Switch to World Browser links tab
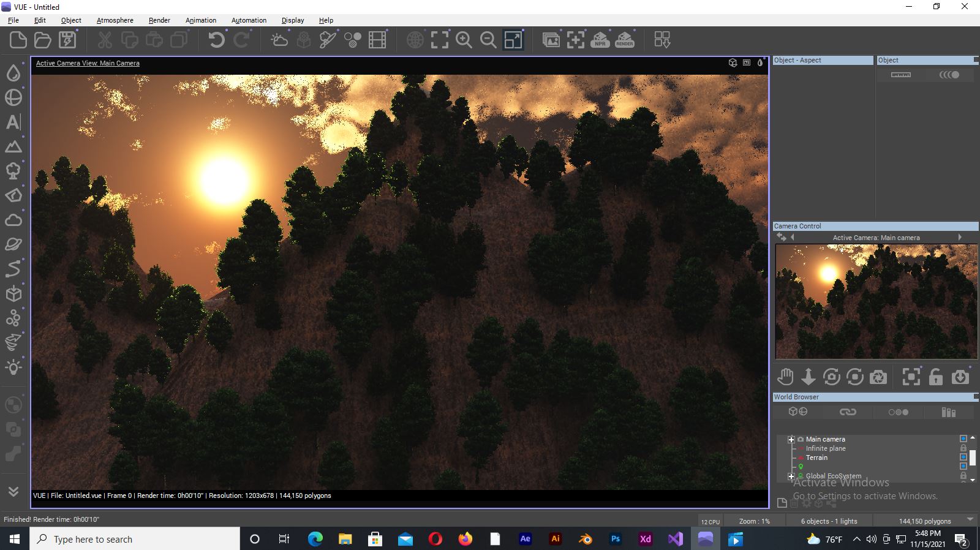Viewport: 980px width, 550px height. 848,412
